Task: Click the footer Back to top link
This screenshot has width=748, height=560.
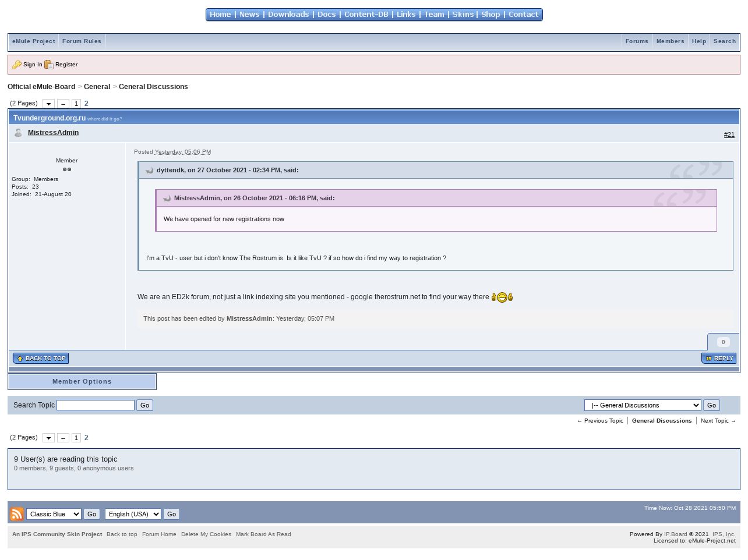Action: (x=122, y=534)
